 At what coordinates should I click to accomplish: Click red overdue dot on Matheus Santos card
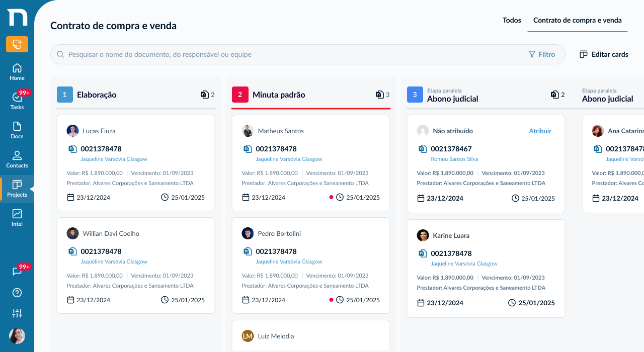tap(331, 197)
